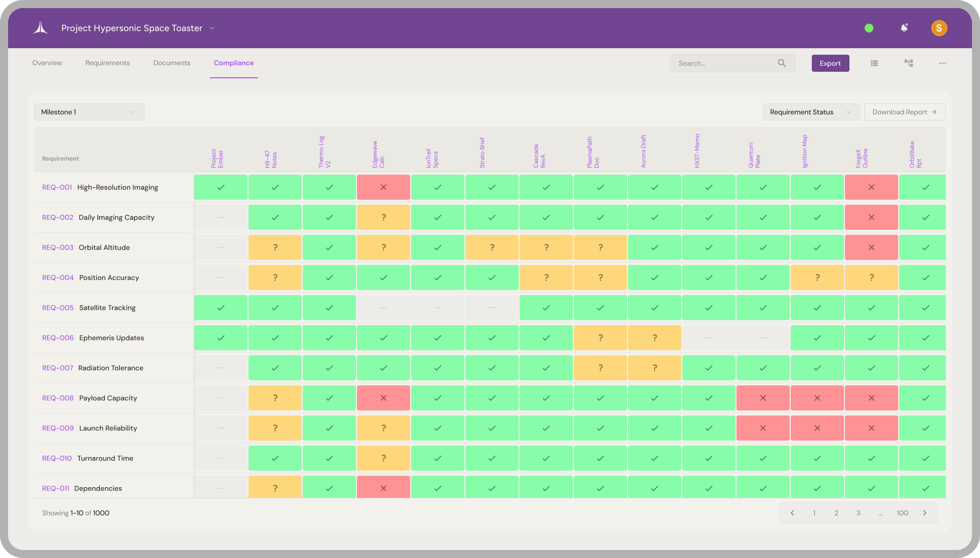Switch to the Documents tab
980x558 pixels.
tap(172, 63)
